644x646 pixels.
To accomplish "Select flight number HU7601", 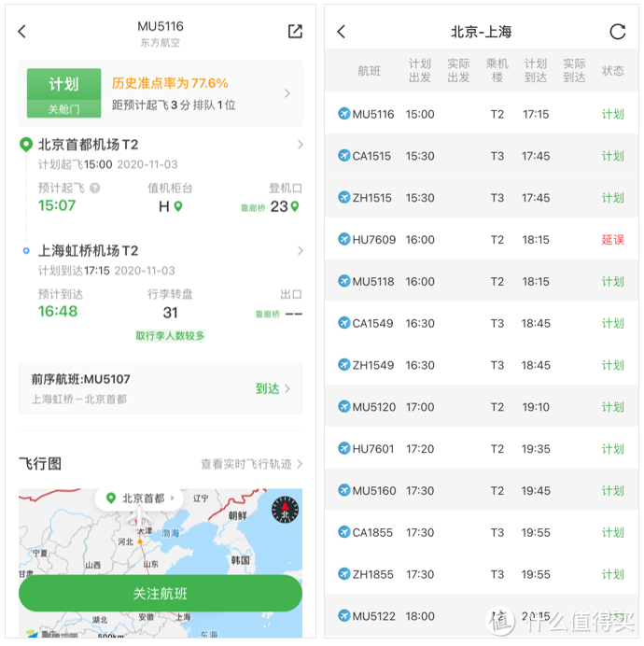I will 373,449.
